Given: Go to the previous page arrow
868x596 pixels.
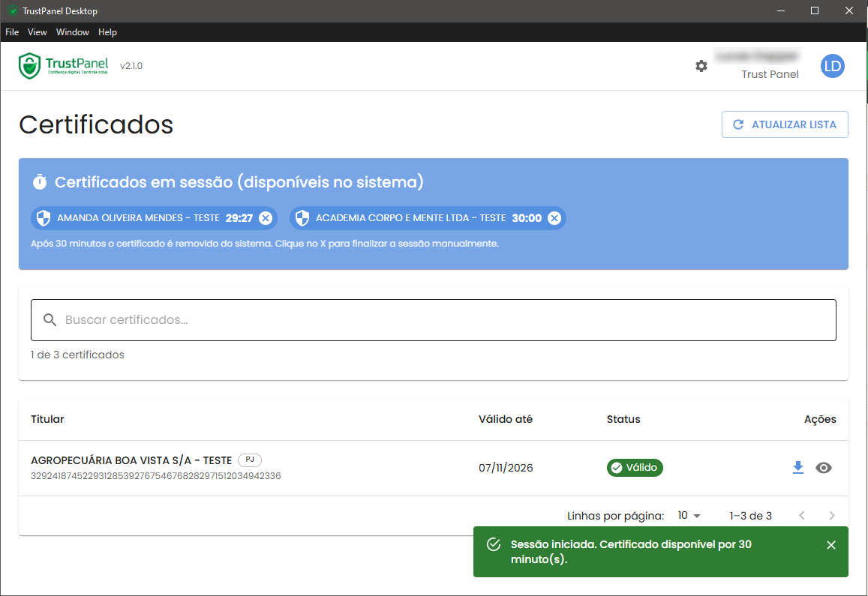Looking at the screenshot, I should click(x=801, y=515).
